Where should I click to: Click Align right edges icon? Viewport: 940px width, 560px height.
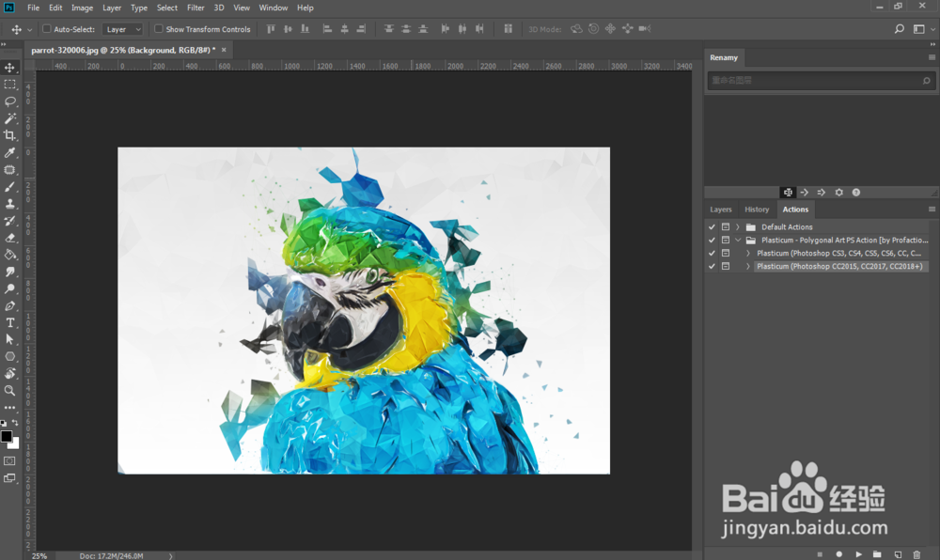361,29
